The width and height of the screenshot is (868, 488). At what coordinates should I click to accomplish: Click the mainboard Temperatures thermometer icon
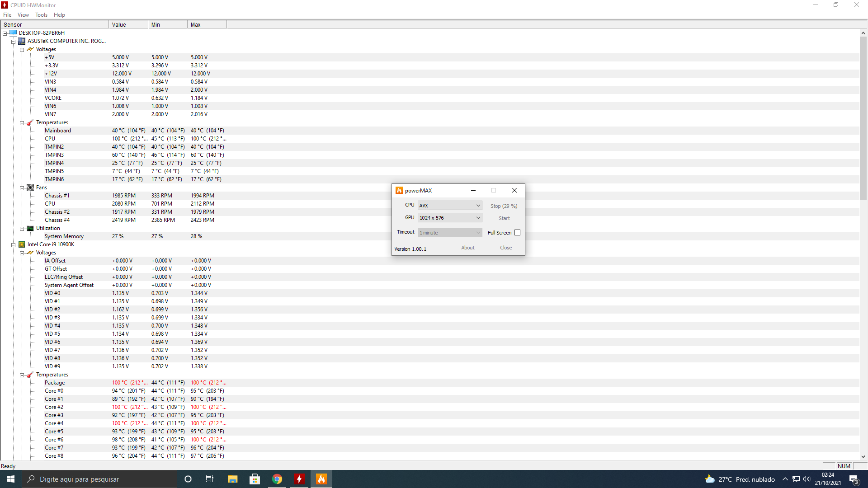click(x=30, y=122)
